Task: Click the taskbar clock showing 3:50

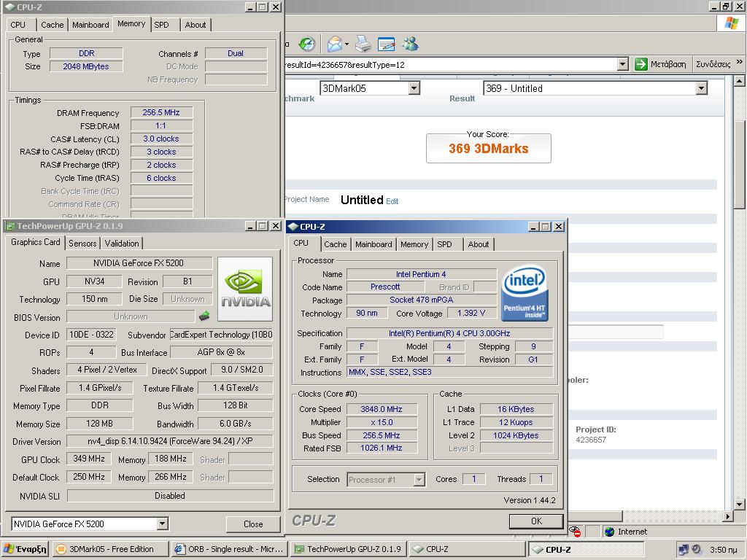Action: coord(723,550)
